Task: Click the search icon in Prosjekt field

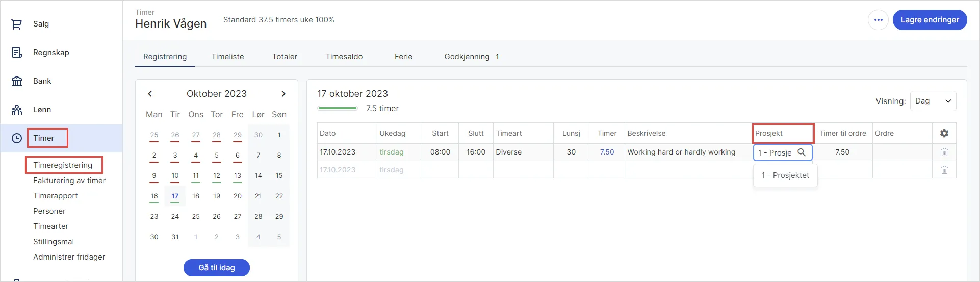Action: coord(802,152)
